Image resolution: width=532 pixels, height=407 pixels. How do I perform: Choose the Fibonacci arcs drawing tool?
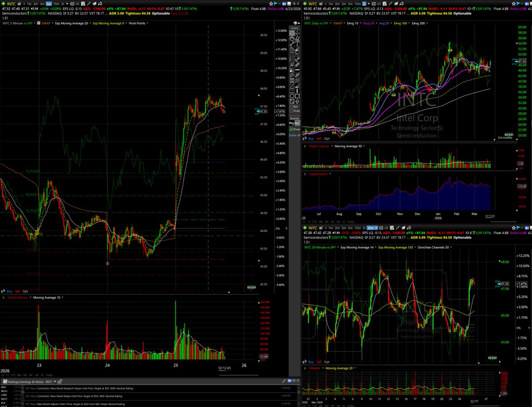point(292,49)
